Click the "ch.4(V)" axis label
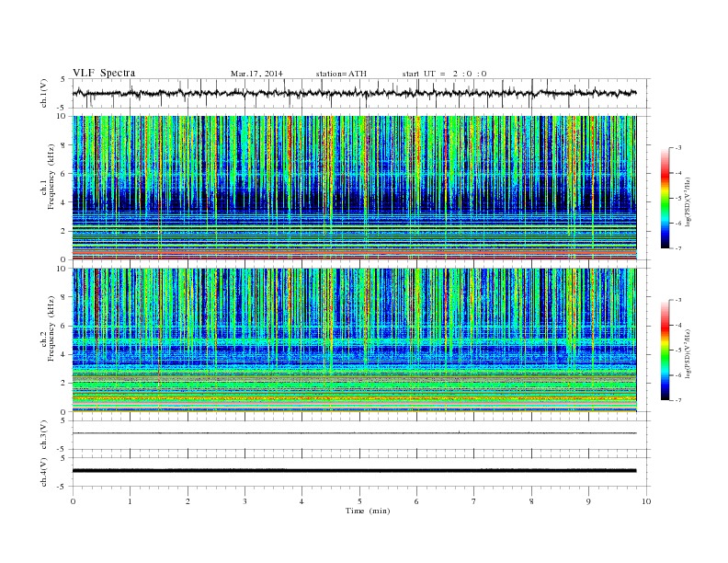728x563 pixels. 44,472
